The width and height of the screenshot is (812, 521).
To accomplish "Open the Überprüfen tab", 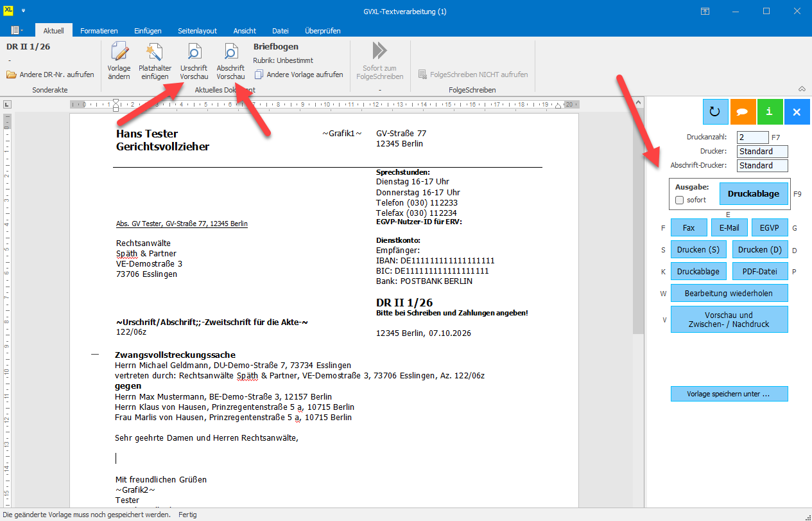I will pyautogui.click(x=323, y=30).
